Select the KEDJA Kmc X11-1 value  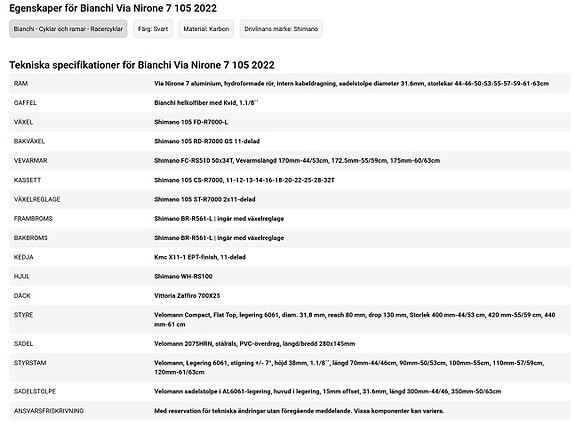[x=200, y=257]
